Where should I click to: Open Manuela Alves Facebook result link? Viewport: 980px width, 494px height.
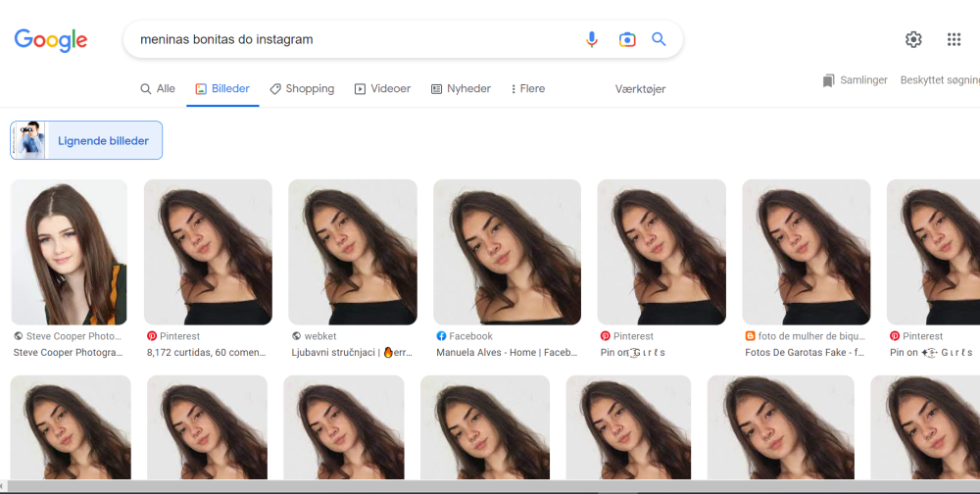(507, 352)
